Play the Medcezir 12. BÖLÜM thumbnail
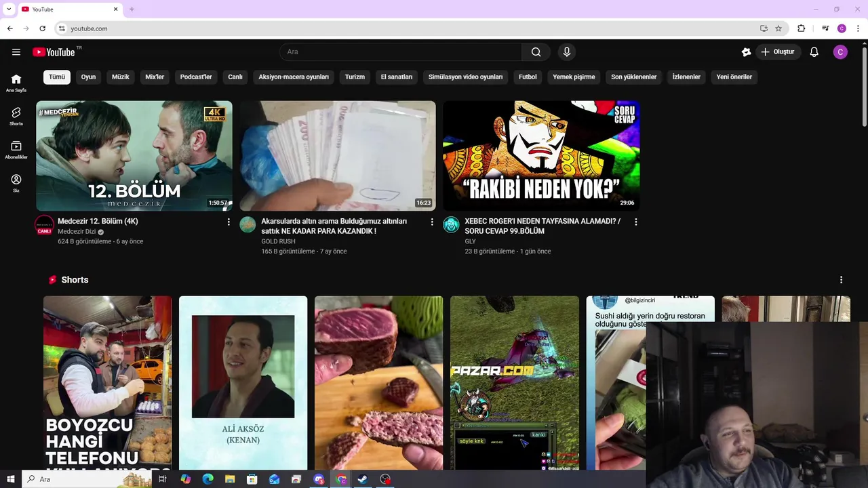Screen dimensions: 868x488 tap(134, 156)
